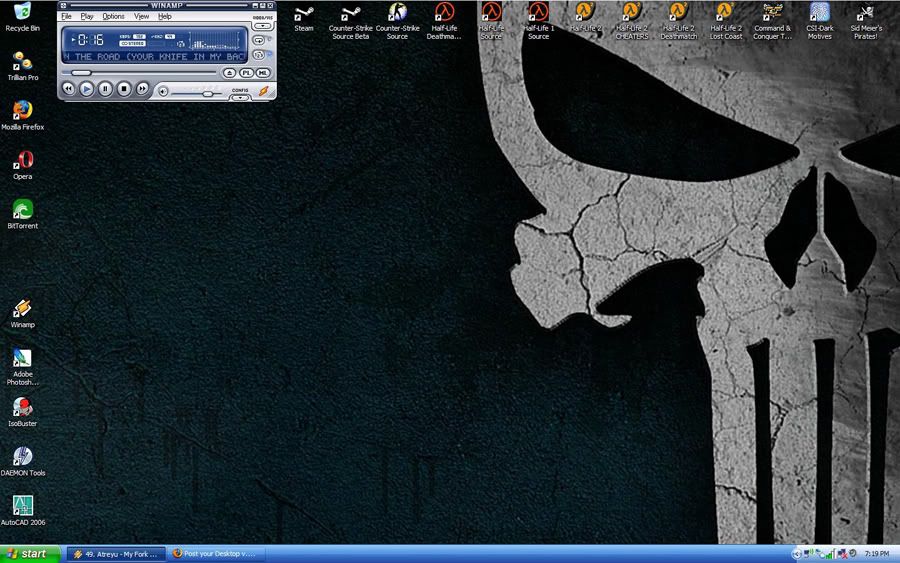Select the Command & Conquer shortcut

(773, 21)
